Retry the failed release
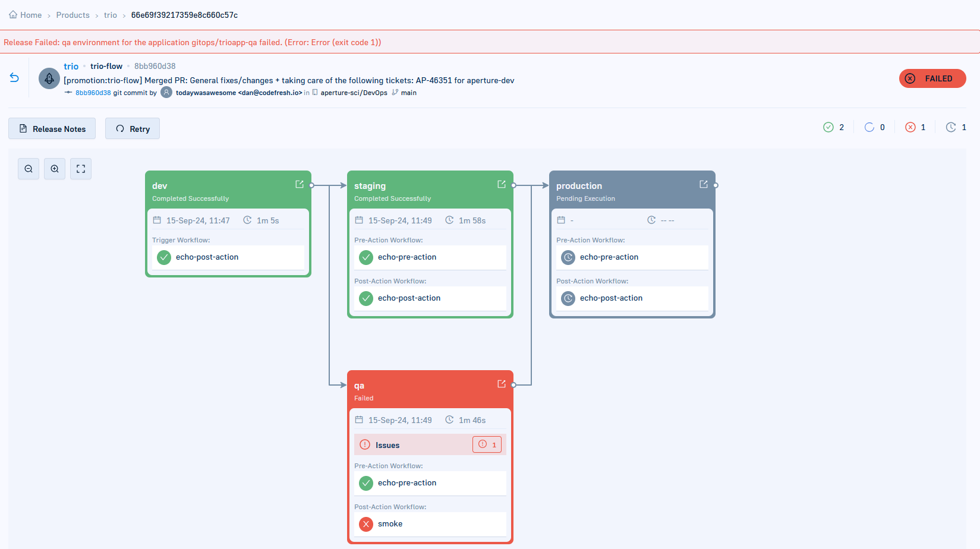 coord(132,128)
